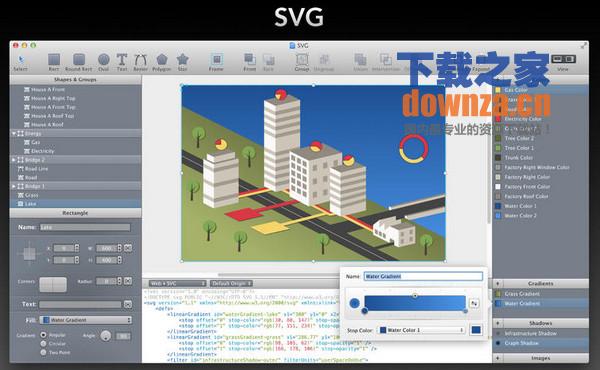The height and width of the screenshot is (370, 600).
Task: Click the icon next to the Radius field
Action: (128, 281)
